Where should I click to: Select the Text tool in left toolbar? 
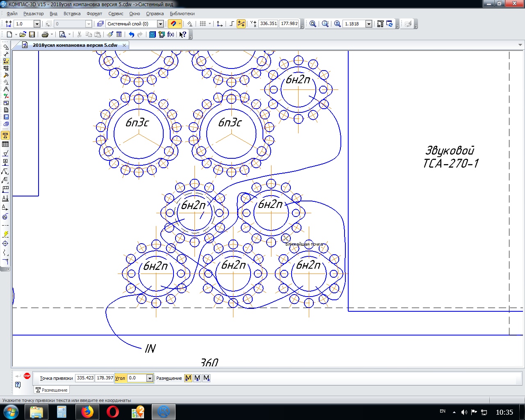pyautogui.click(x=5, y=135)
